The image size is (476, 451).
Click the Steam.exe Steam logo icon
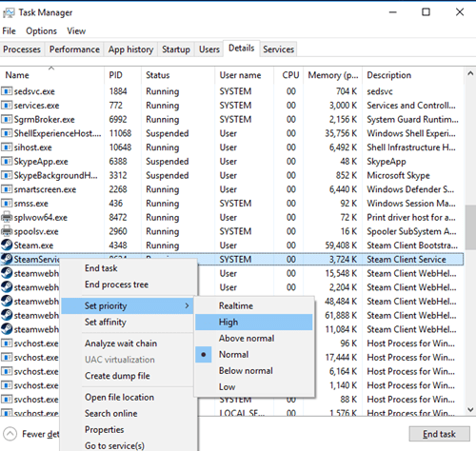coord(7,245)
